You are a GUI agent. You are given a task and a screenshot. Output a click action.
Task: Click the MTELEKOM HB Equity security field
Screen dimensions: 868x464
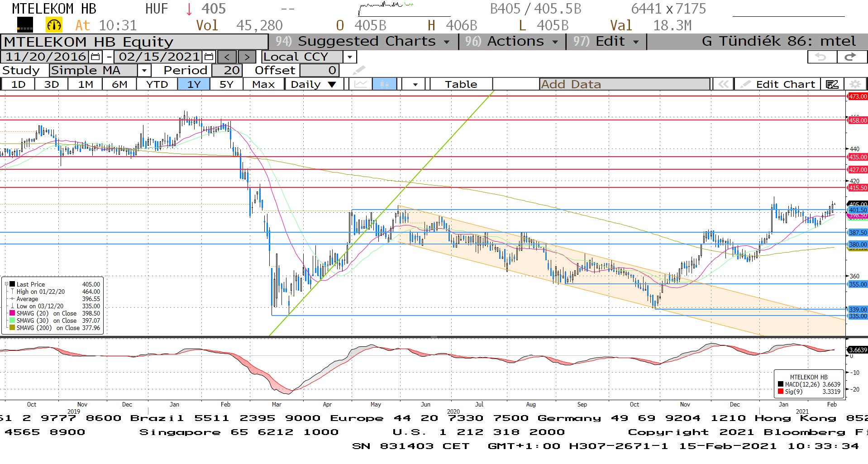tap(134, 42)
